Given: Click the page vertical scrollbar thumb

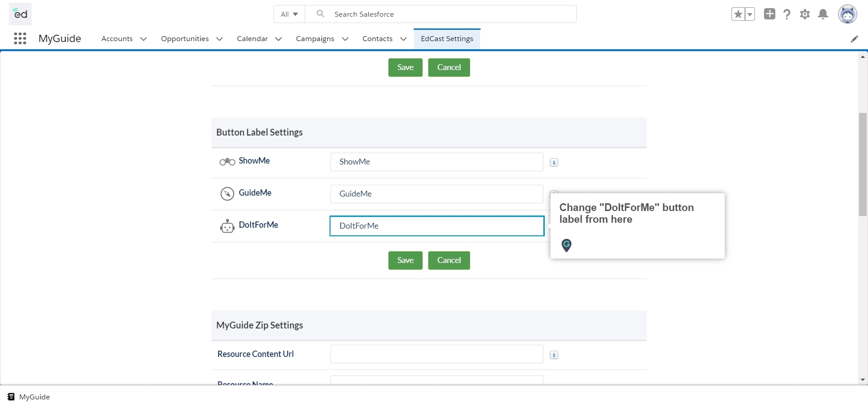Looking at the screenshot, I should (863, 164).
